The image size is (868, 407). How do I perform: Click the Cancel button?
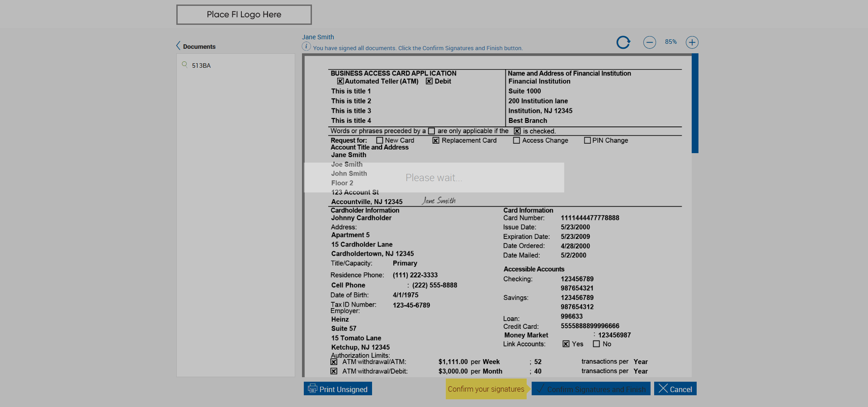(675, 389)
